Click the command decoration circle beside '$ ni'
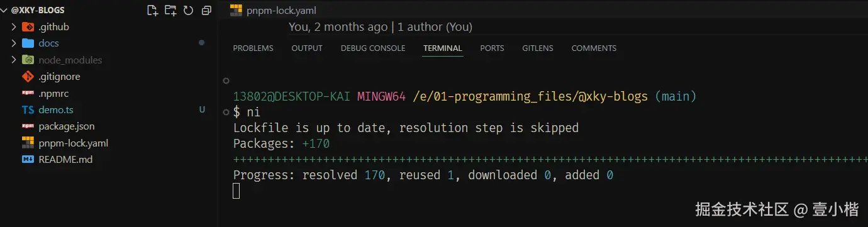Screen dimensions: 868x227 [x=226, y=112]
